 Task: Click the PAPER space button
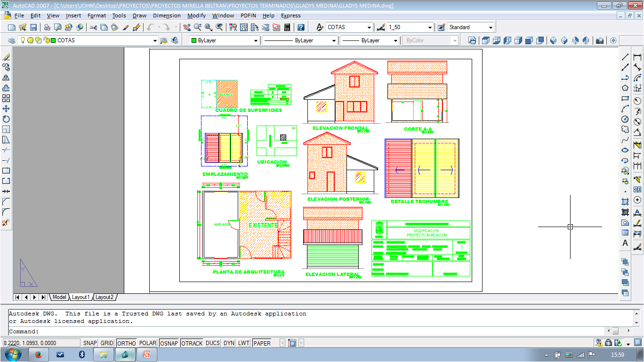pos(262,343)
